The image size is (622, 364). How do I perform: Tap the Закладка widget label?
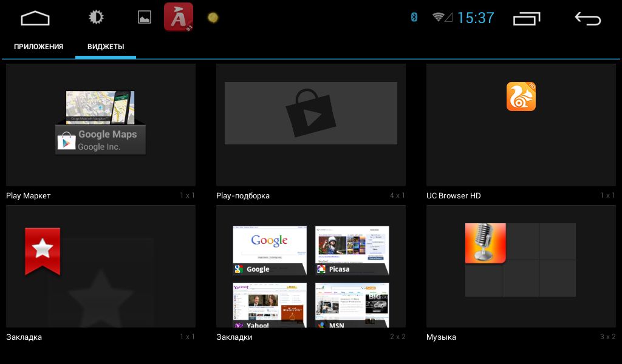tap(24, 337)
